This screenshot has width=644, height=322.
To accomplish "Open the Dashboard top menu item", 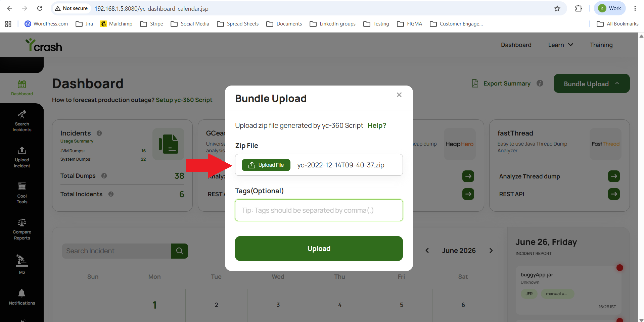I will pyautogui.click(x=516, y=45).
